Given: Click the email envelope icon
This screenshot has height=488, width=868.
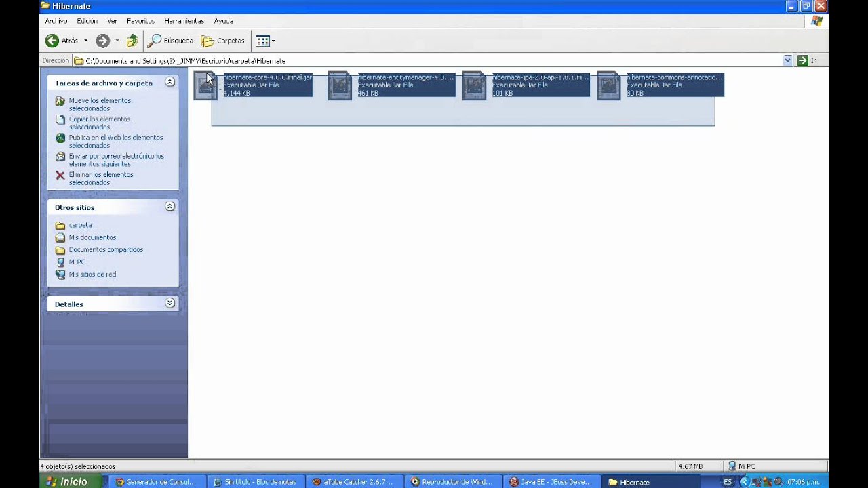Looking at the screenshot, I should click(60, 157).
